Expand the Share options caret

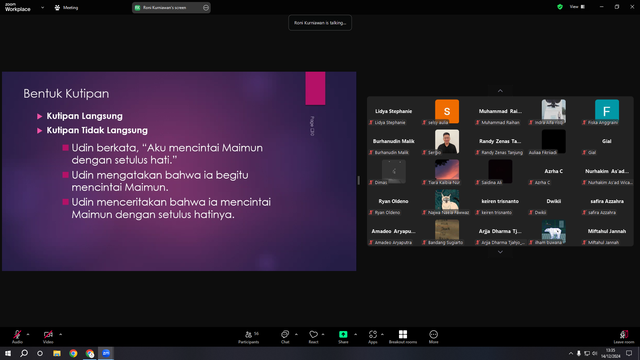point(356,334)
